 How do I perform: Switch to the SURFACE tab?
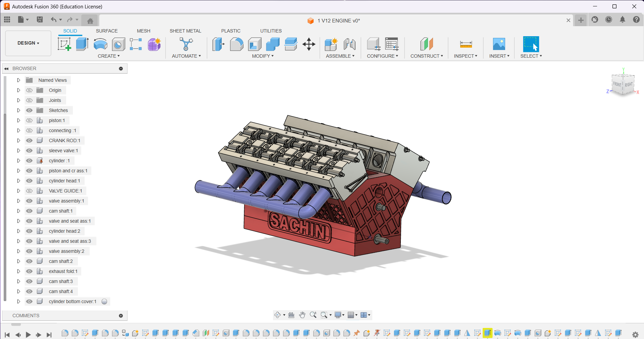pyautogui.click(x=107, y=31)
